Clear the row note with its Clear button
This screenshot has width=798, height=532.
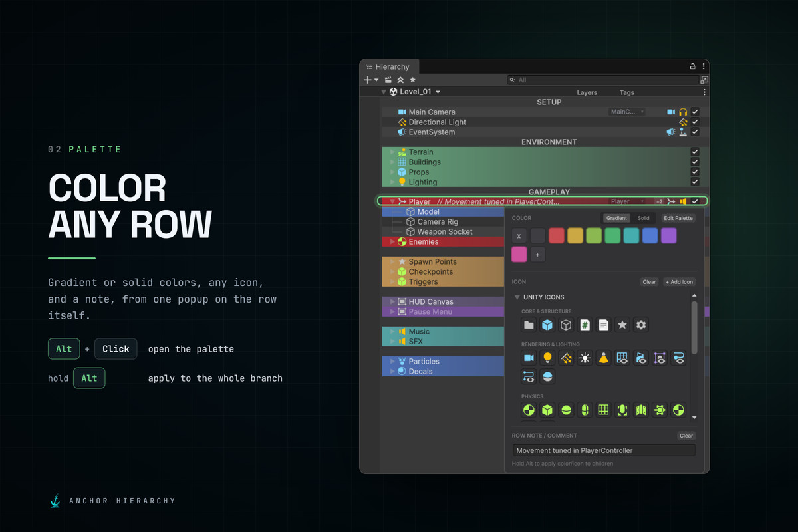(686, 436)
